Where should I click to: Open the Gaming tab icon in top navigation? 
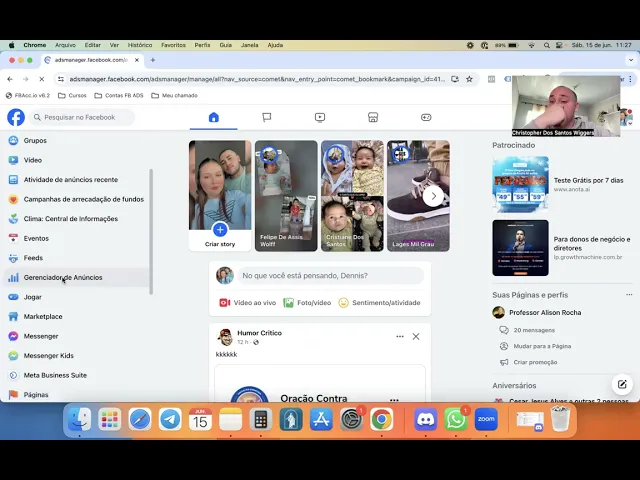tap(426, 118)
